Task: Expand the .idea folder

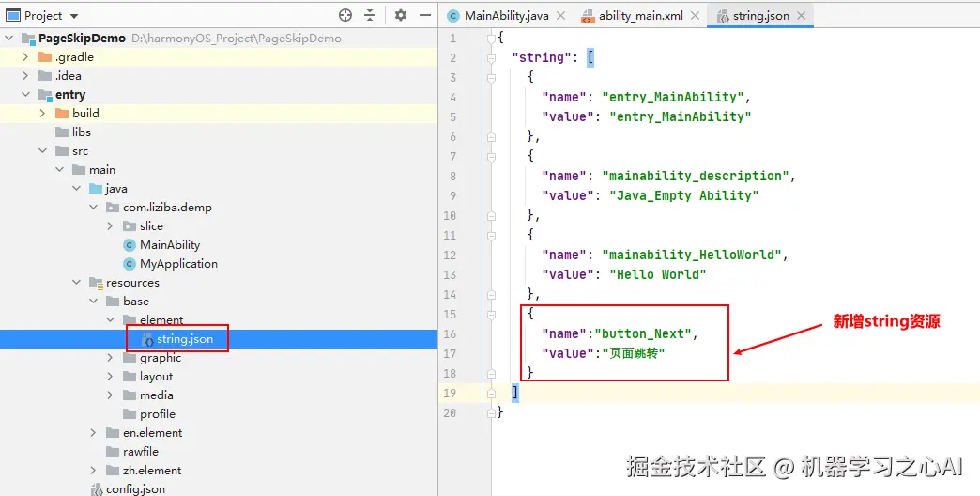Action: 25,76
